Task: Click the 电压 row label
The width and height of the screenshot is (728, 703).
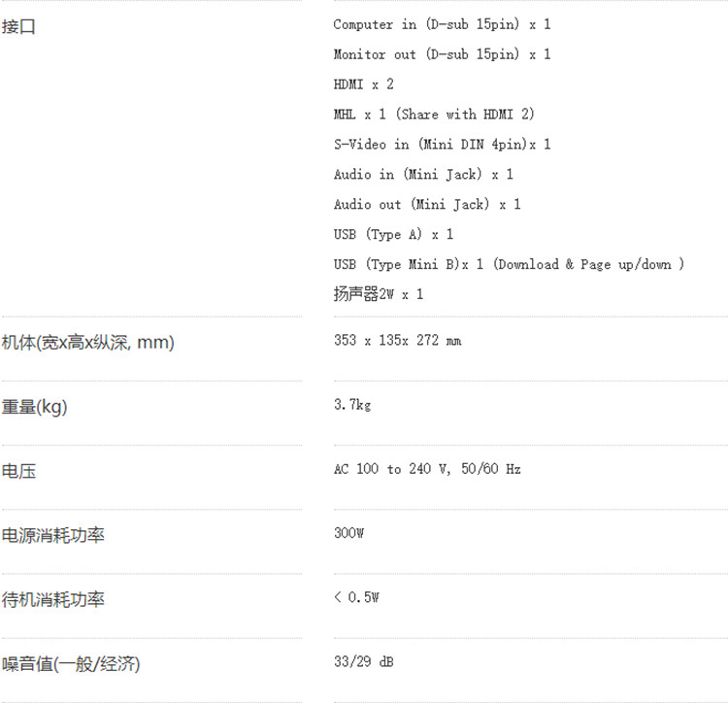Action: (18, 471)
